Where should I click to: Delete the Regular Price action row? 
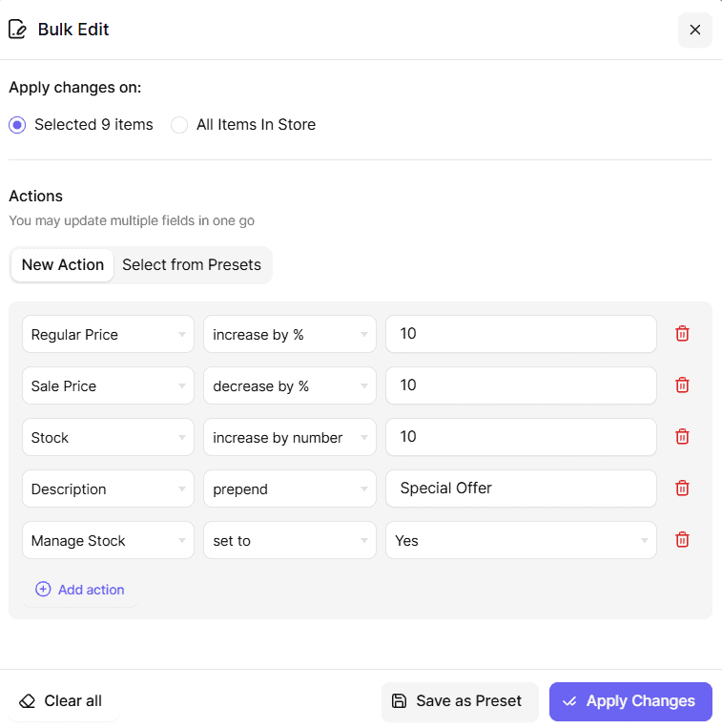[682, 334]
